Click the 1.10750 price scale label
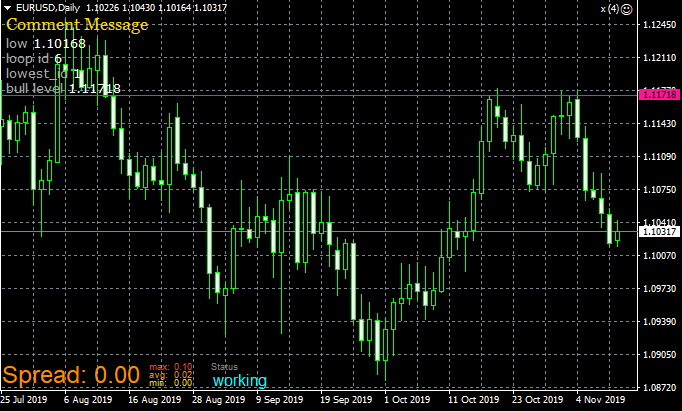Screen dimensions: 682x412 tap(659, 190)
